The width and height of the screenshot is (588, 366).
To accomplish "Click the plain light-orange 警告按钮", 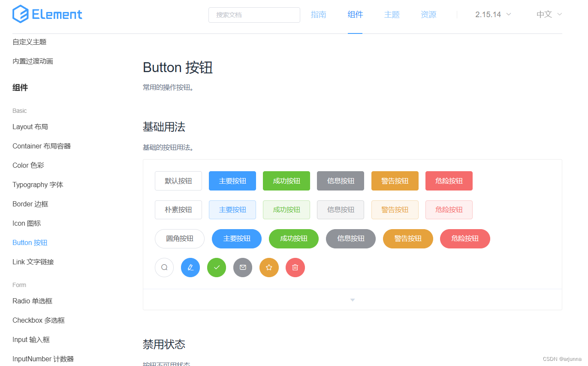I will point(395,210).
